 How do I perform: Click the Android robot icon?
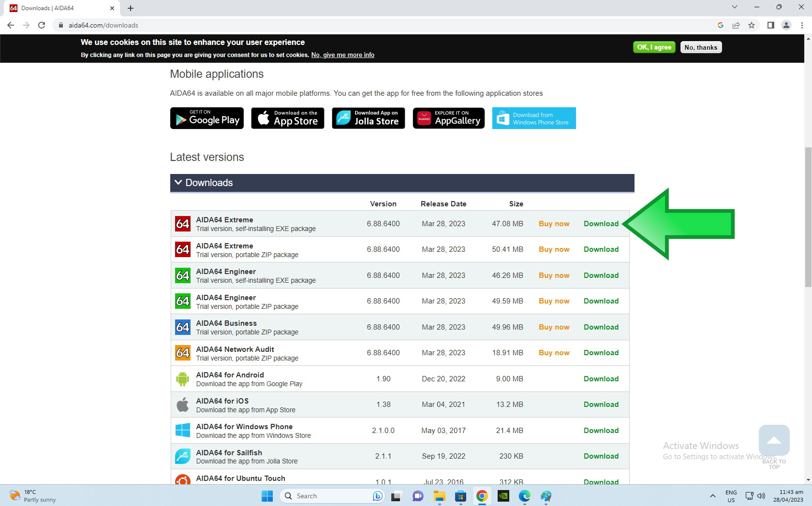tap(182, 379)
